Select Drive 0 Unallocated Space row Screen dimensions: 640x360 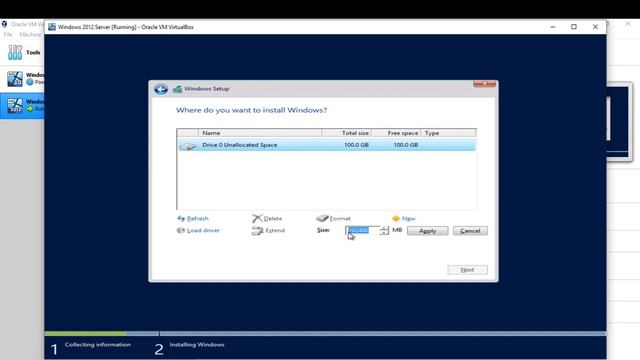pyautogui.click(x=327, y=145)
